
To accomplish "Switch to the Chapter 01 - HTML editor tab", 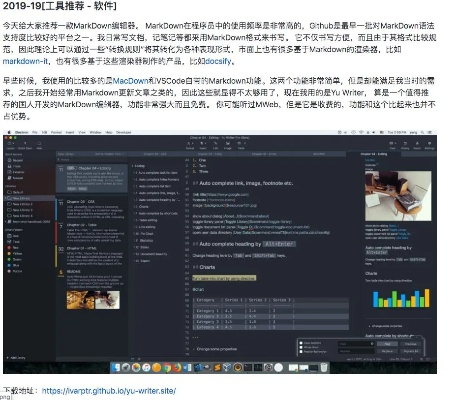I will pos(264,154).
